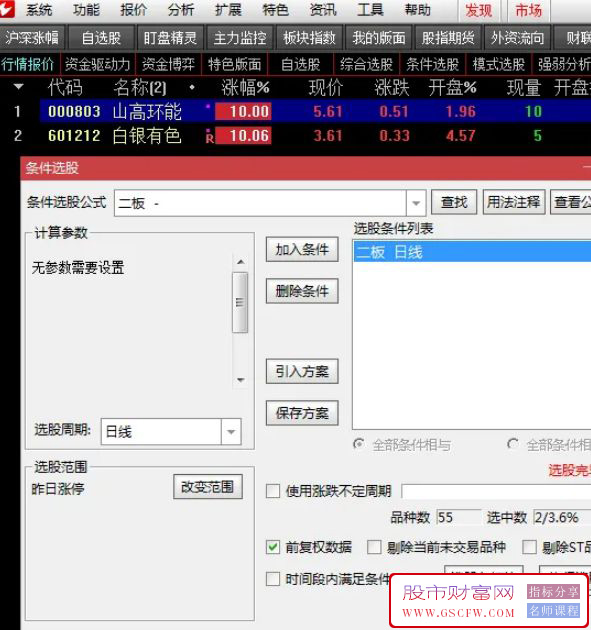This screenshot has width=591, height=630.
Task: Open the 条件选股公式 dropdown arrow
Action: coord(416,203)
